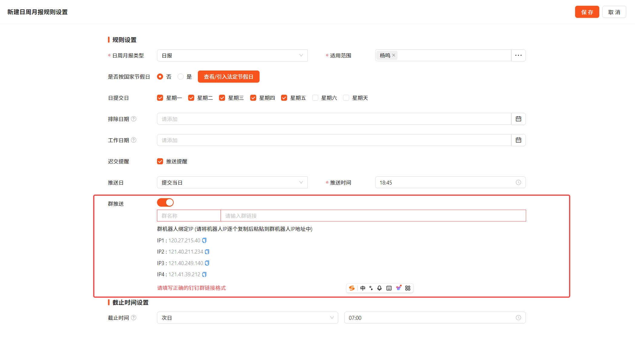Copy the IP3 address 121.40.249.140
The width and height of the screenshot is (635, 364).
pos(207,263)
